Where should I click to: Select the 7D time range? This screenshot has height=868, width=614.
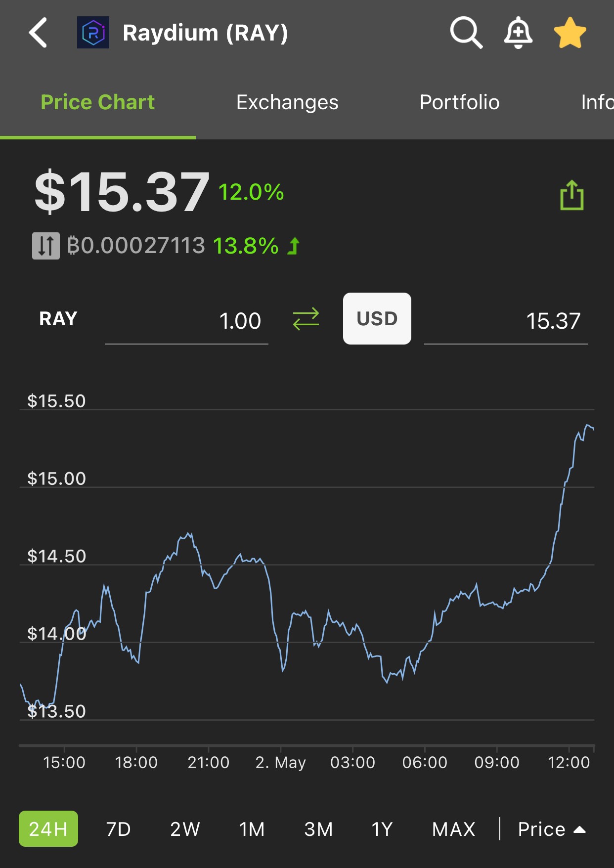(119, 829)
